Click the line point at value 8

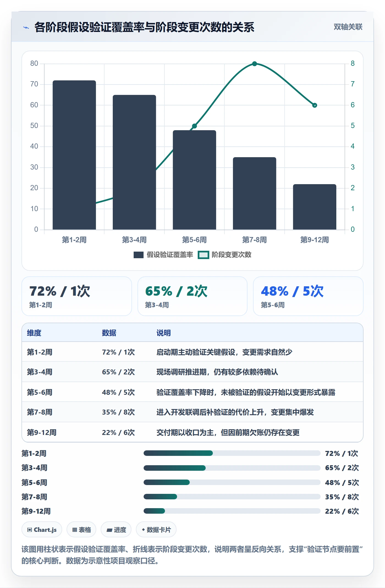click(x=255, y=64)
